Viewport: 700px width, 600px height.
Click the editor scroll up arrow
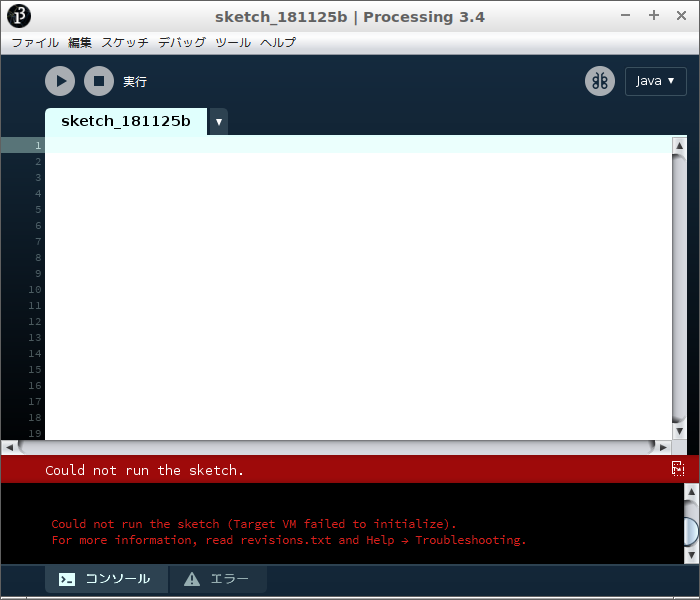tap(679, 146)
